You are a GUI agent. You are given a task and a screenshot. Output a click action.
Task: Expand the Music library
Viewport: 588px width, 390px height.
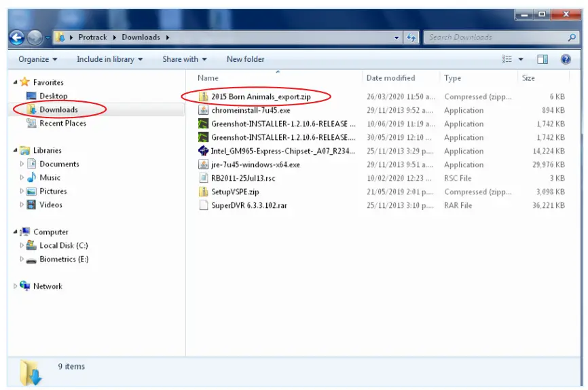tap(22, 177)
